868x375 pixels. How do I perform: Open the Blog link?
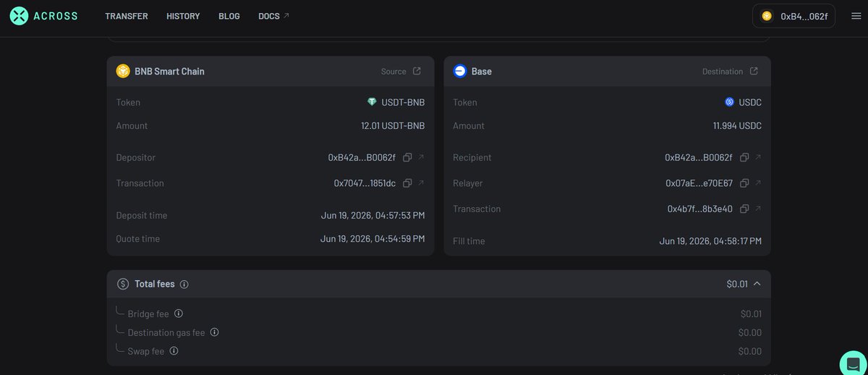229,16
